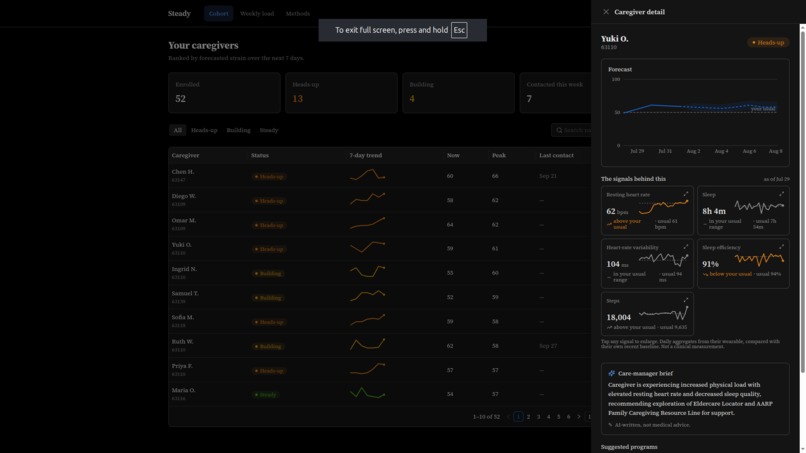The height and width of the screenshot is (453, 806).
Task: Go to page 4 of caregivers
Action: pyautogui.click(x=548, y=416)
